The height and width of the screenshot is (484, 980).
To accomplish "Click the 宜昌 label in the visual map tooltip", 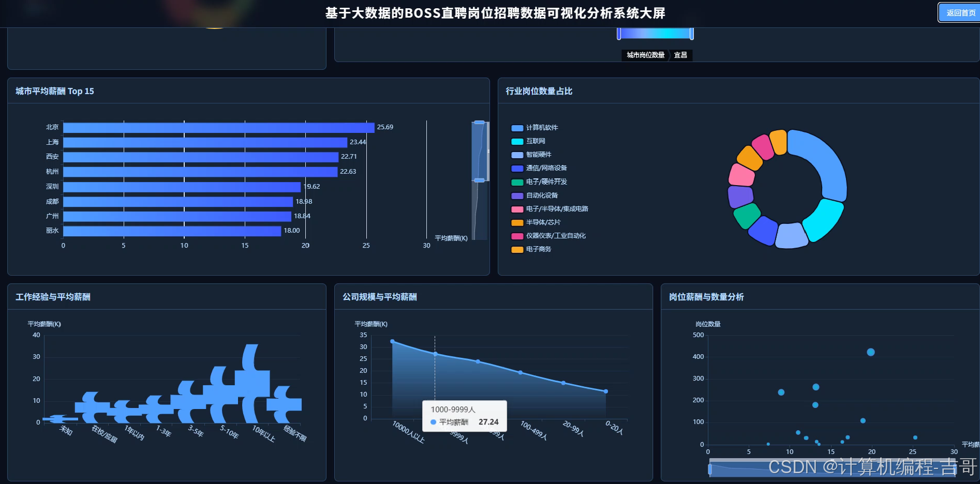I will click(680, 55).
